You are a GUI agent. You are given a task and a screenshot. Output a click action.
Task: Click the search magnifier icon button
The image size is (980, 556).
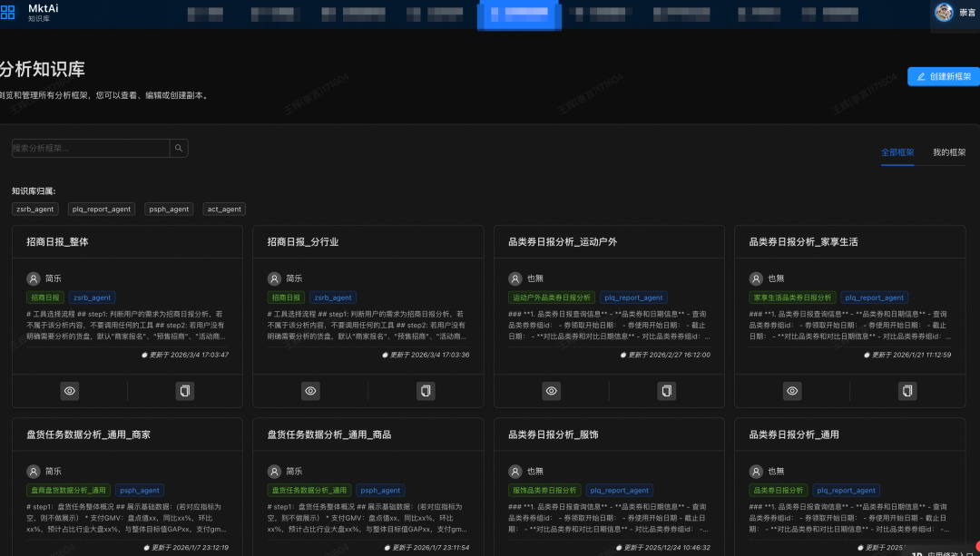[179, 148]
